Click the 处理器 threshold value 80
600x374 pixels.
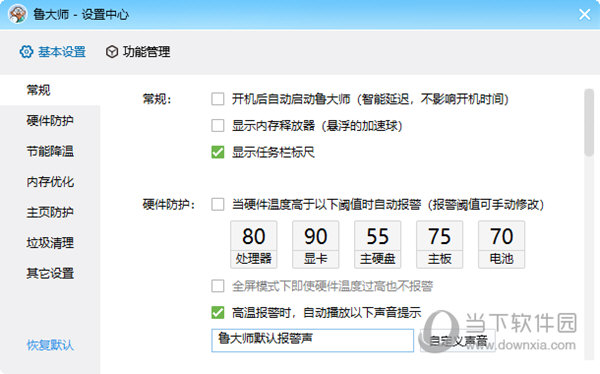(x=254, y=236)
